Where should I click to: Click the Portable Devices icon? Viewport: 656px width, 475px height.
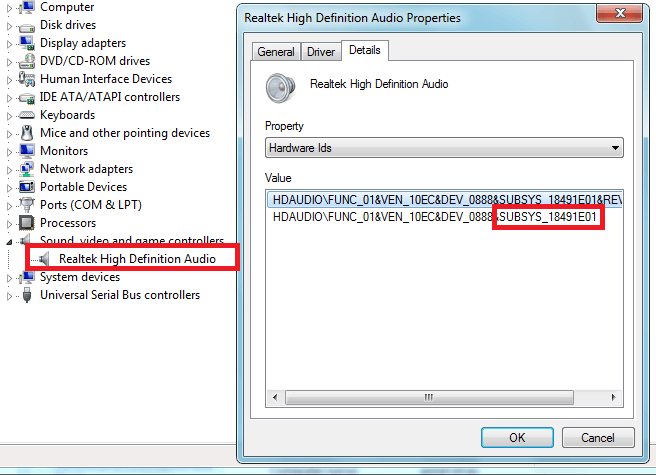pos(27,187)
